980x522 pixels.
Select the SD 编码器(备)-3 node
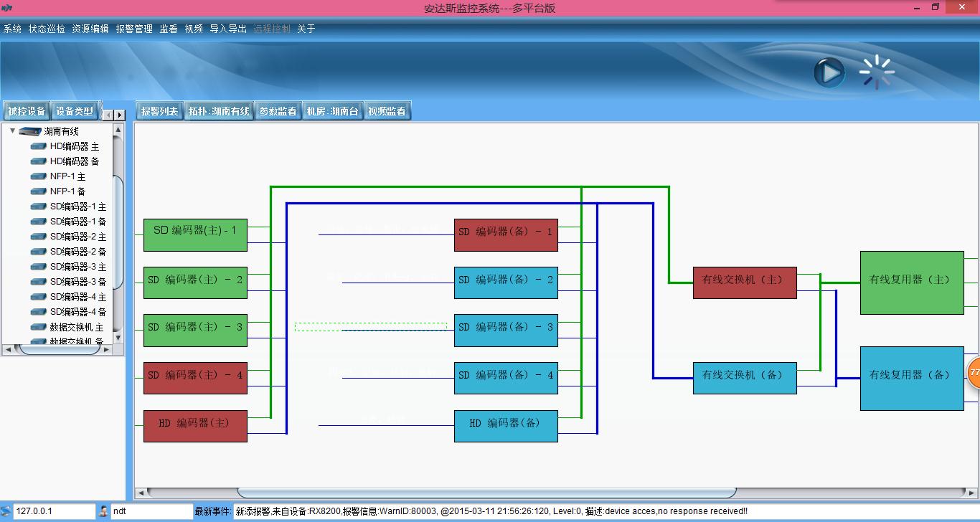[x=506, y=331]
